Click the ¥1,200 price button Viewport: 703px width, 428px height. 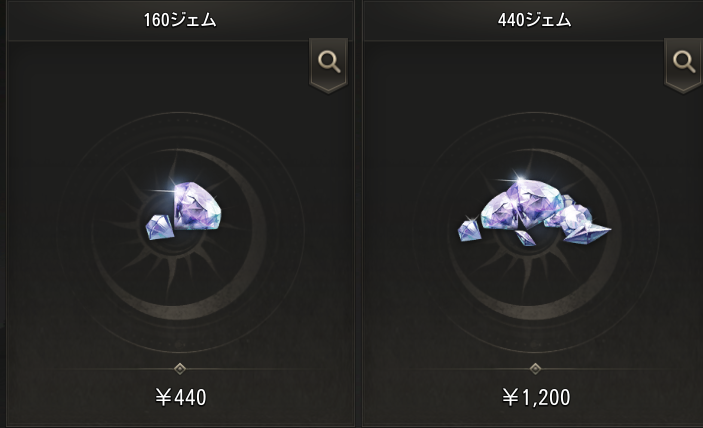pos(536,398)
